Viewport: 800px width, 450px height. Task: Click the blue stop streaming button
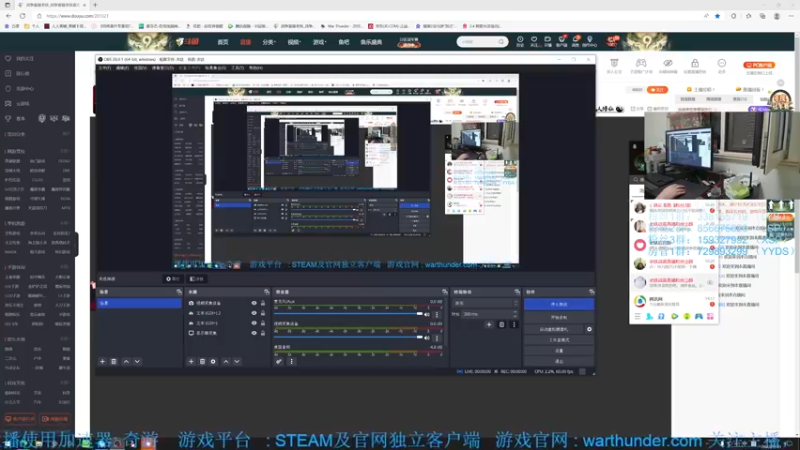559,304
